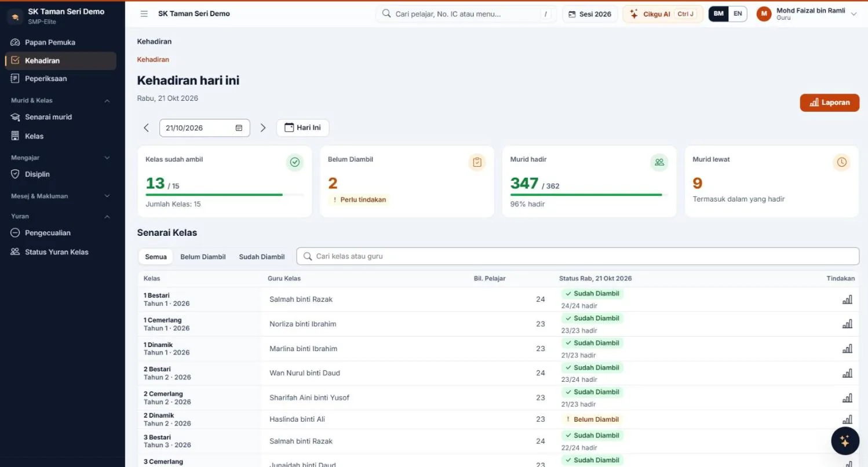Image resolution: width=868 pixels, height=467 pixels.
Task: Click the global search field
Action: click(466, 14)
